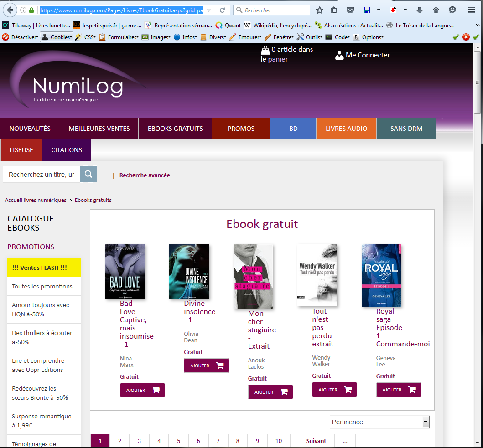Bookmark this page using the star icon
This screenshot has height=448, width=483.
coord(320,10)
